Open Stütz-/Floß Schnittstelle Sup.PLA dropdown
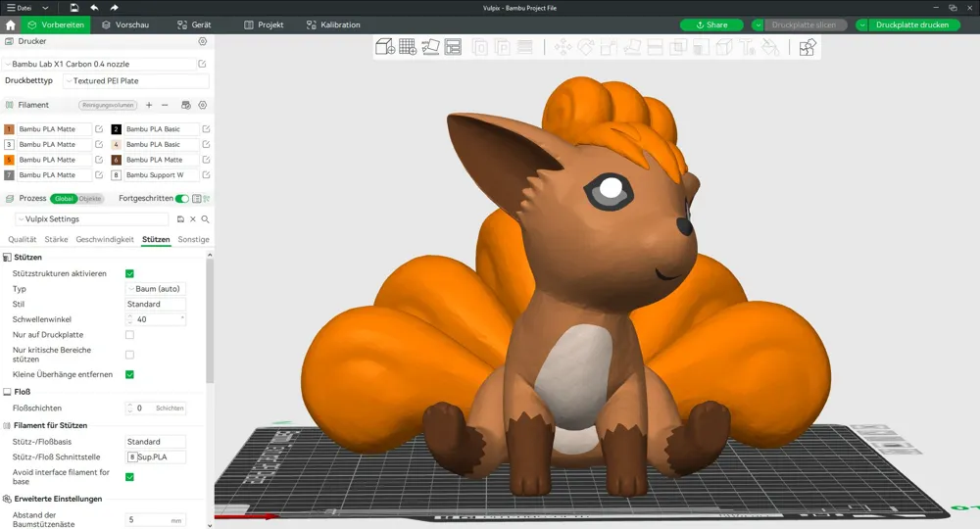The height and width of the screenshot is (529, 980). [x=156, y=457]
